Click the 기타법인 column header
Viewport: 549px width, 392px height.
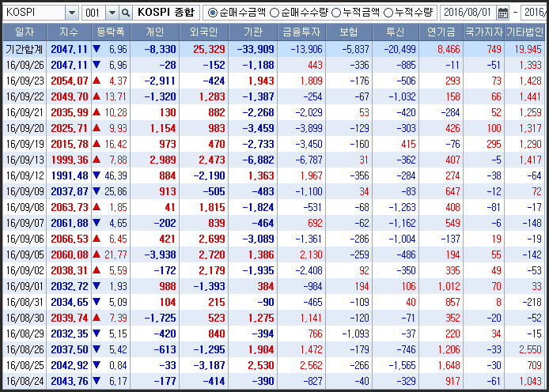click(x=524, y=32)
